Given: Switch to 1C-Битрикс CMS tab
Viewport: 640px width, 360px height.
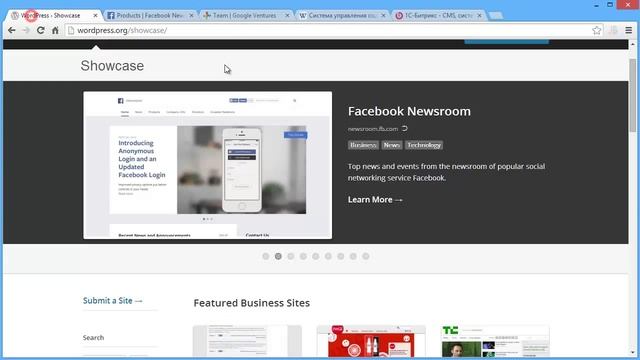Looking at the screenshot, I should click(437, 15).
